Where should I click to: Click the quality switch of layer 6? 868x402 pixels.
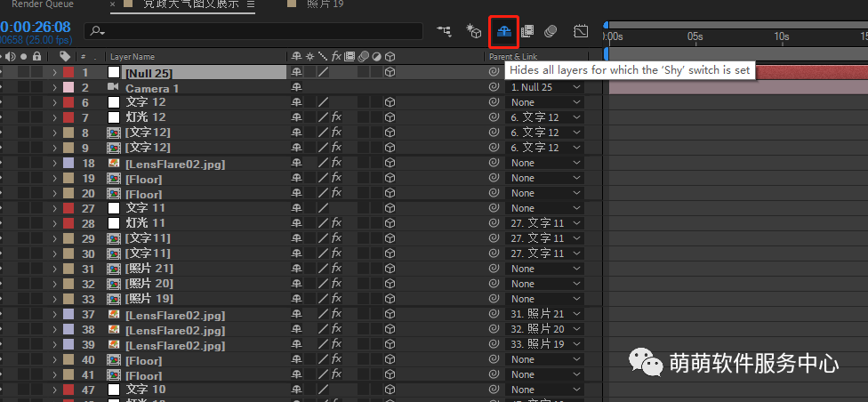pyautogui.click(x=324, y=102)
